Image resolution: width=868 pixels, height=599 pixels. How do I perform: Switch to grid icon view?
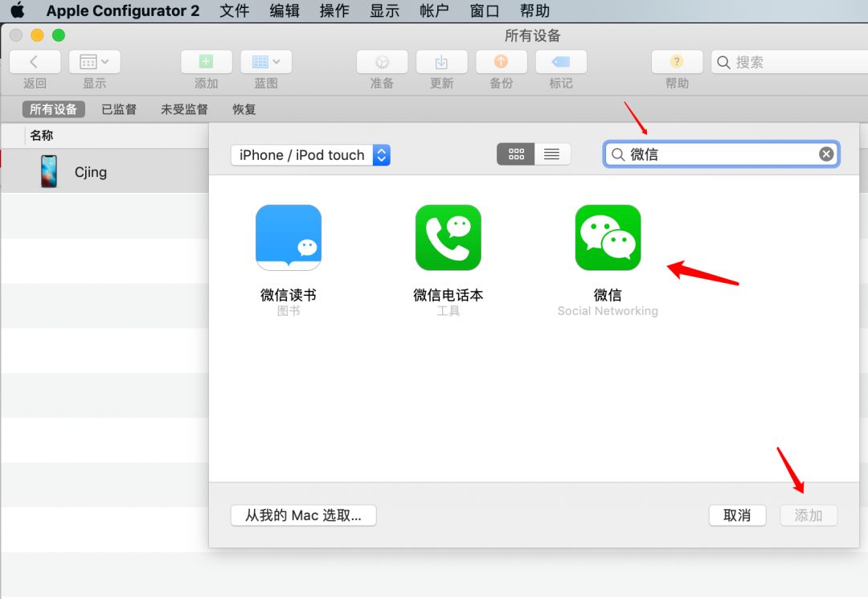(x=515, y=154)
